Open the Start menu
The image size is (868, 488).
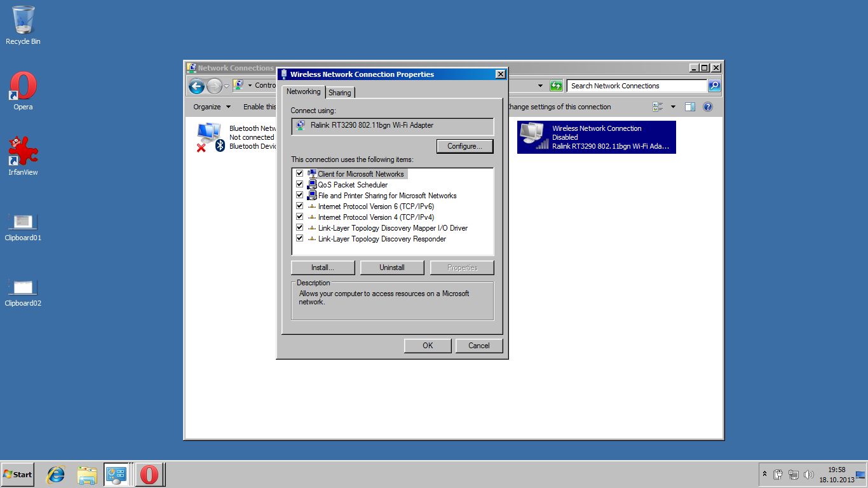(17, 474)
